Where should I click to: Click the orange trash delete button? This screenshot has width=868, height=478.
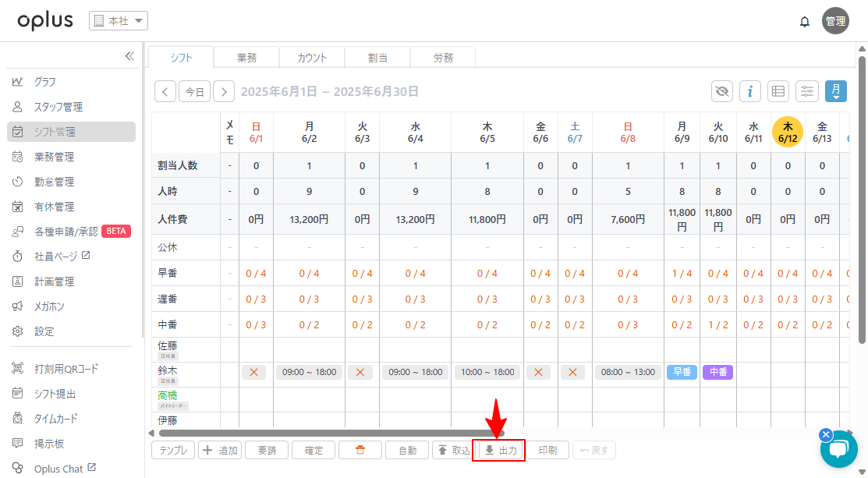(x=360, y=450)
